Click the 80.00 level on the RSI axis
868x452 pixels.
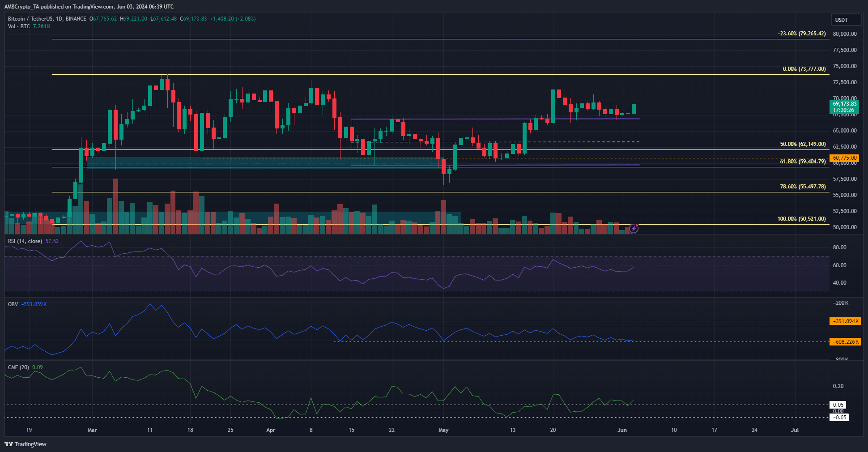839,247
